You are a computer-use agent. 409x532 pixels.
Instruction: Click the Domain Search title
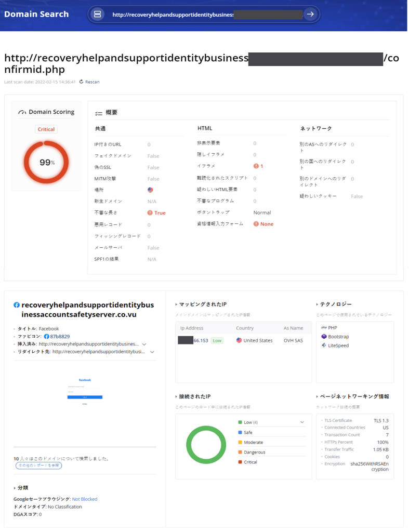pos(36,14)
